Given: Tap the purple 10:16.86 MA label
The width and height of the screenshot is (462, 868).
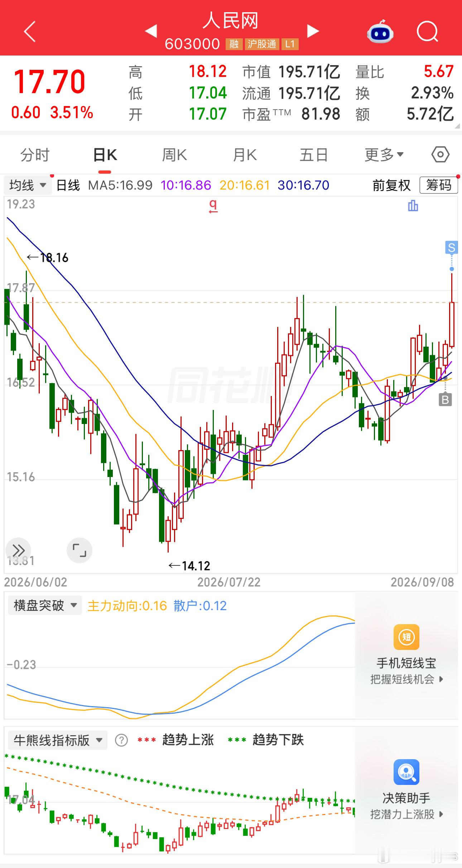Looking at the screenshot, I should point(186,185).
